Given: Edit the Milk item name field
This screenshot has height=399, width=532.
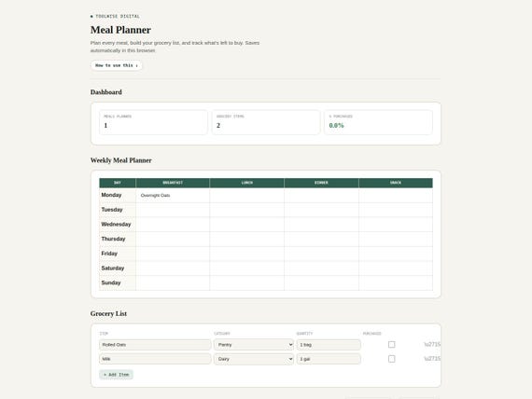Looking at the screenshot, I should click(155, 359).
